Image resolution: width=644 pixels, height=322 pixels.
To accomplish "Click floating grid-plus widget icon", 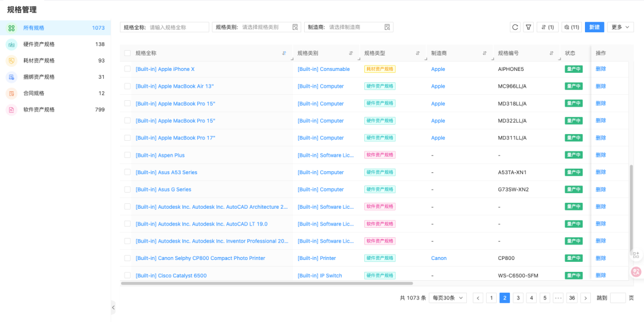I will pyautogui.click(x=636, y=255).
